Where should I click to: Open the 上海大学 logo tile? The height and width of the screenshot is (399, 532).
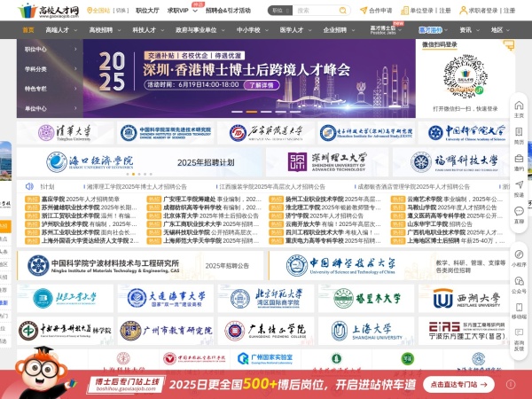[x=365, y=331]
